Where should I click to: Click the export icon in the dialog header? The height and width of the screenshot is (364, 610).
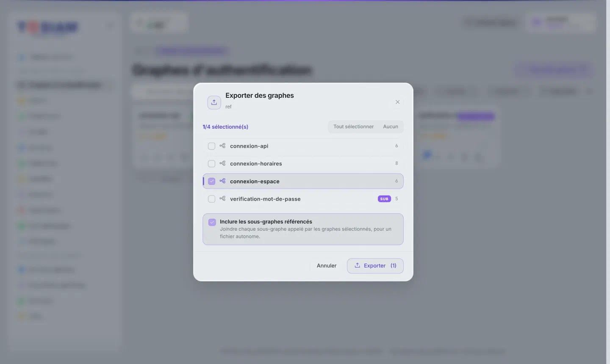pyautogui.click(x=214, y=102)
